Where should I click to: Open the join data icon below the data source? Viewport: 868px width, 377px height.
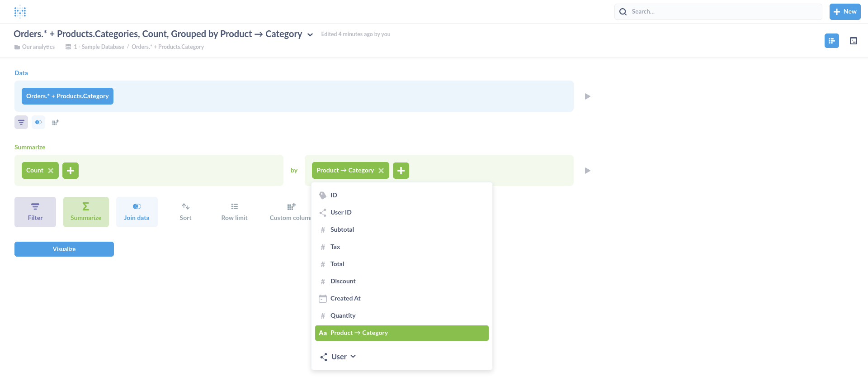tap(38, 122)
